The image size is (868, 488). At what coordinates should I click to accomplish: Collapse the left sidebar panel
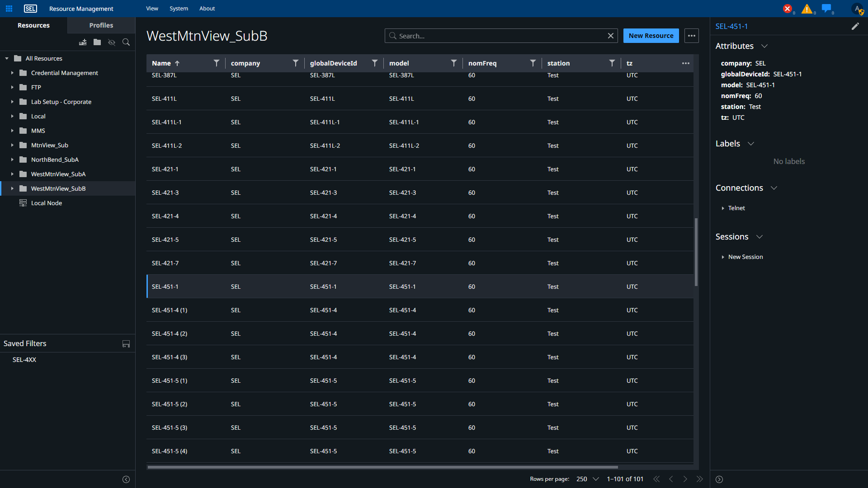(x=126, y=479)
